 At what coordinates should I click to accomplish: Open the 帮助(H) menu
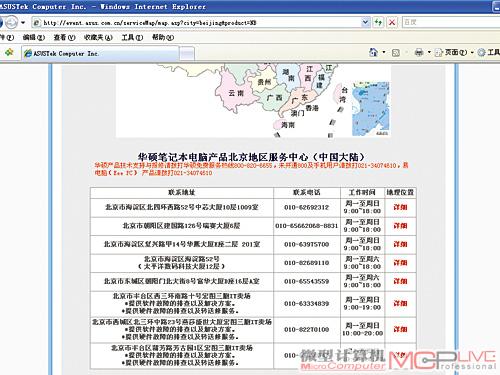click(x=163, y=37)
